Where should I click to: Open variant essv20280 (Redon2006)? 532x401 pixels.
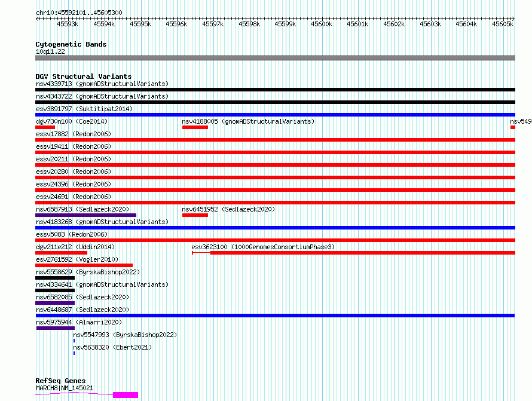click(x=74, y=172)
